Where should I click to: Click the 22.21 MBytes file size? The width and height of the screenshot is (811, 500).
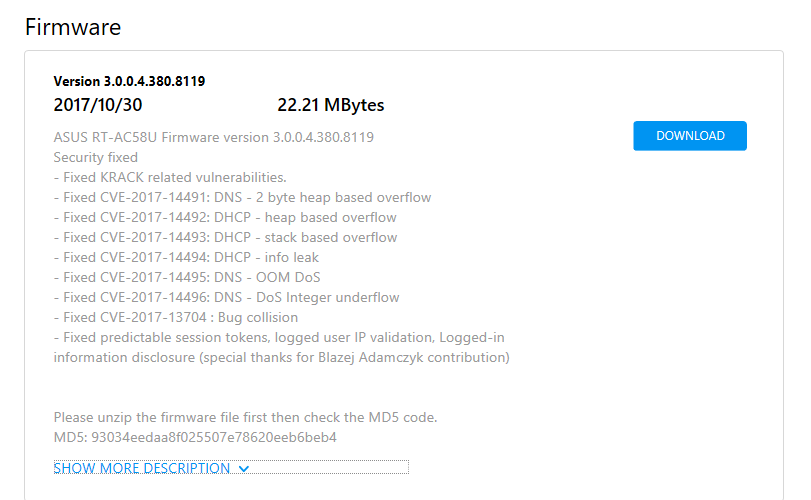click(x=331, y=105)
